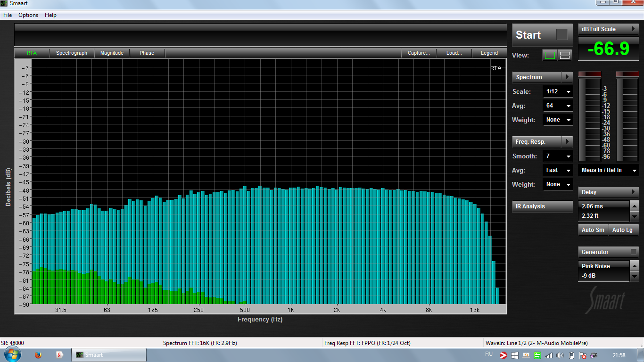Click the Auto Sm delay button
644x362 pixels.
click(593, 230)
